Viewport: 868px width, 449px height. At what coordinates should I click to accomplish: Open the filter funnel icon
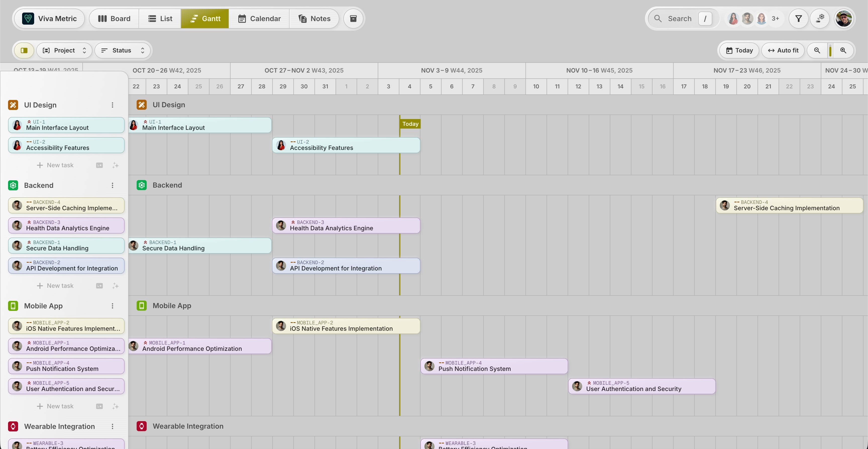tap(798, 19)
